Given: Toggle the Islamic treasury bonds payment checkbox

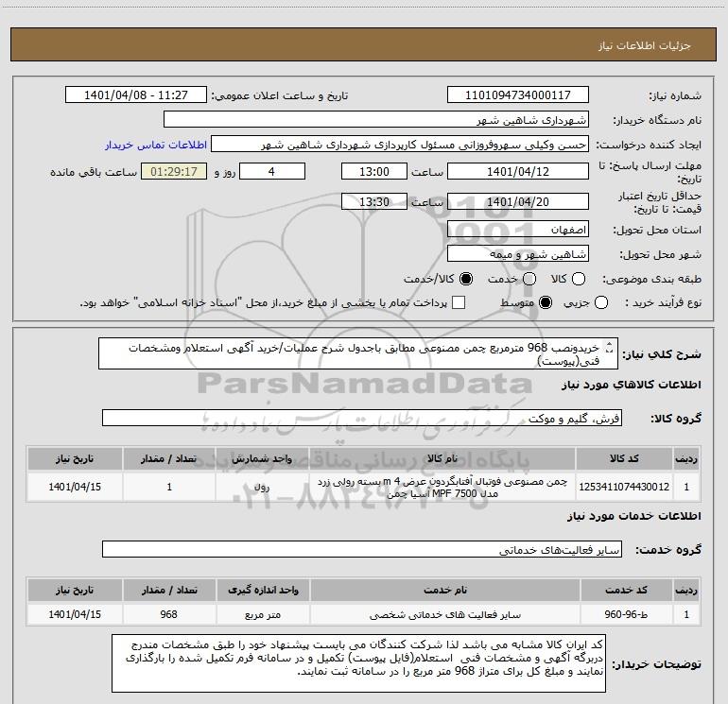Looking at the screenshot, I should 459,303.
